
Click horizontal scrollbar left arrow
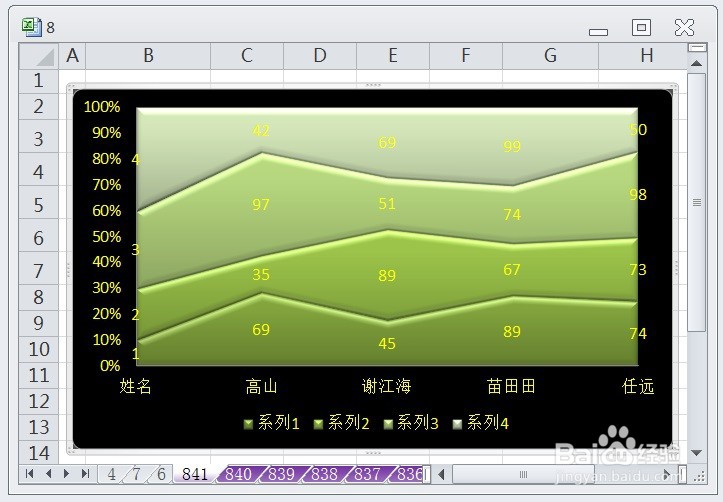tap(441, 474)
